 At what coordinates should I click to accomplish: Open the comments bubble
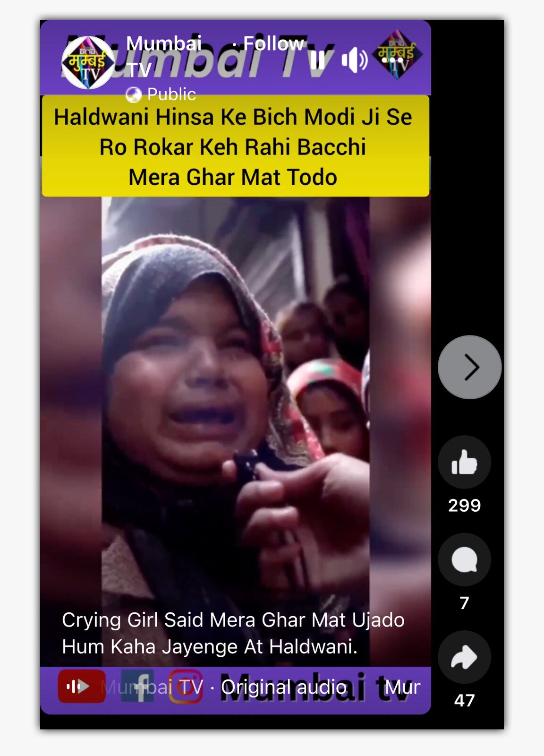point(464,559)
